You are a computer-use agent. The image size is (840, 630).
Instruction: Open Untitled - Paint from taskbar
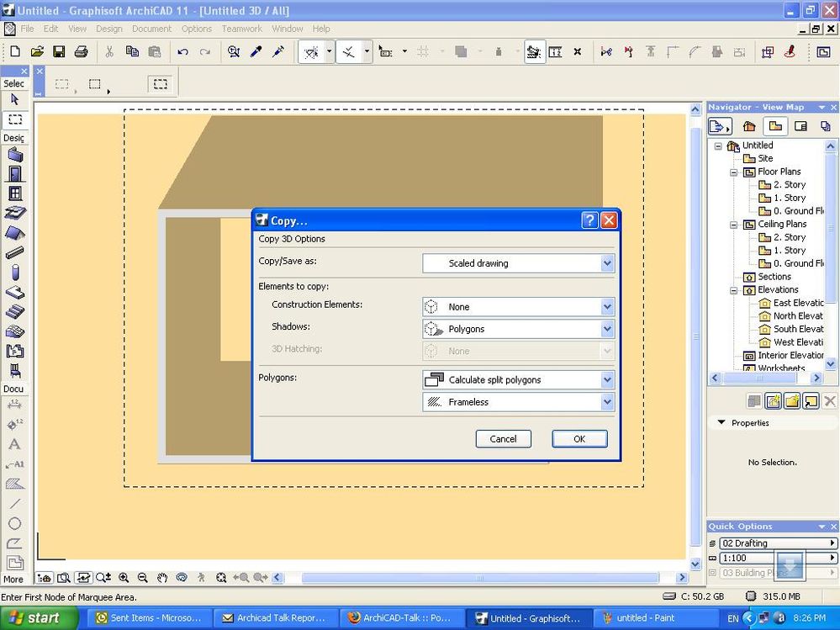[x=653, y=617]
